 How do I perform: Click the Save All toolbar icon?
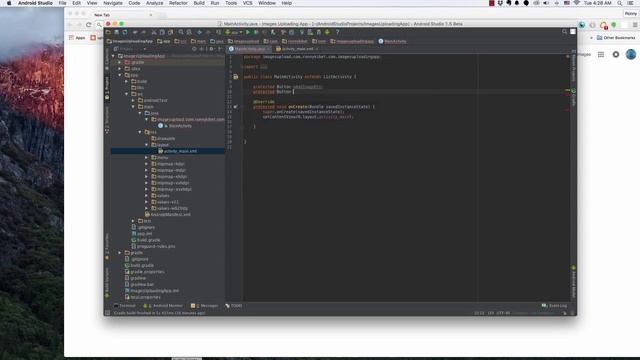coord(116,32)
